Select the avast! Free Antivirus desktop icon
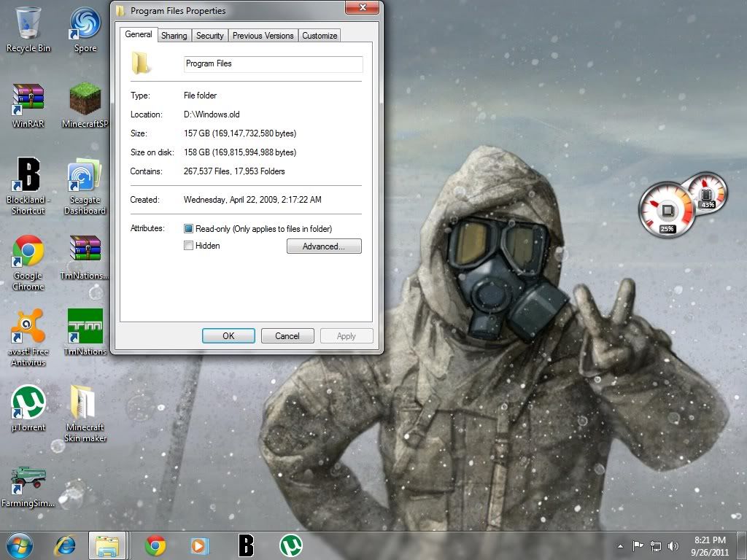747x560 pixels. coord(28,337)
